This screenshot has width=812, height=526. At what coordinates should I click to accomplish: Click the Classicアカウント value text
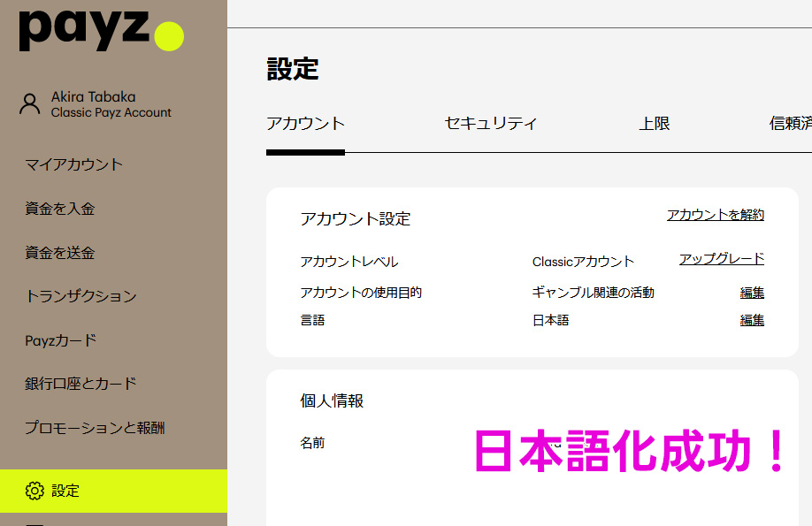click(583, 262)
